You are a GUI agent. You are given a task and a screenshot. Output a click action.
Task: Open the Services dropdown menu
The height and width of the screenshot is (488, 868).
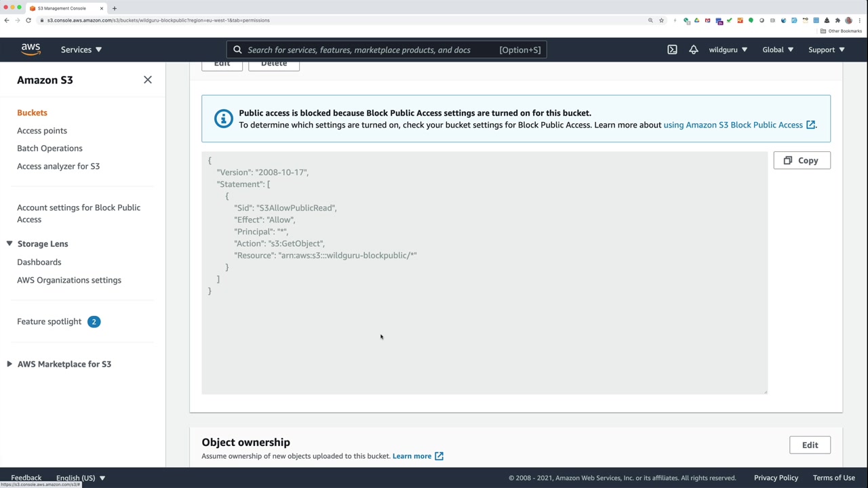(x=81, y=49)
